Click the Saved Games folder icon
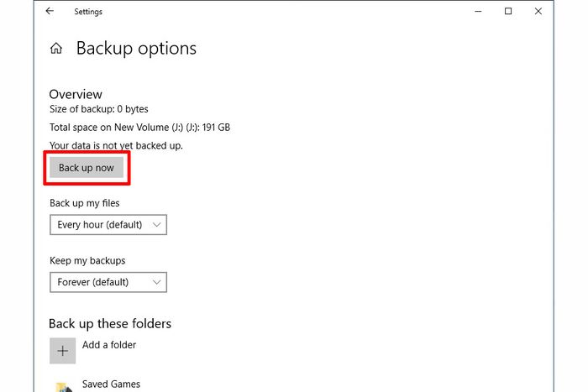The height and width of the screenshot is (392, 588). point(63,387)
